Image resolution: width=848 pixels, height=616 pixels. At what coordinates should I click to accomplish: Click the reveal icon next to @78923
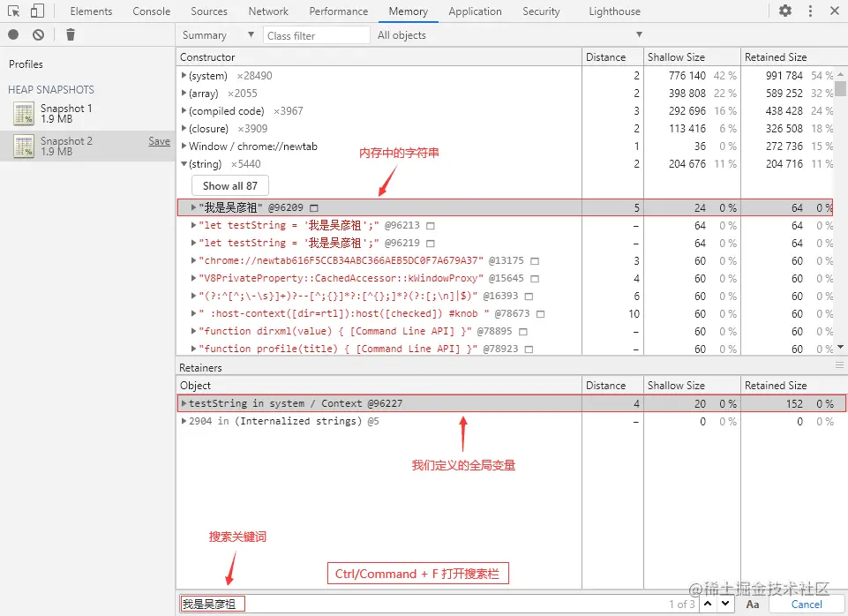pos(529,349)
